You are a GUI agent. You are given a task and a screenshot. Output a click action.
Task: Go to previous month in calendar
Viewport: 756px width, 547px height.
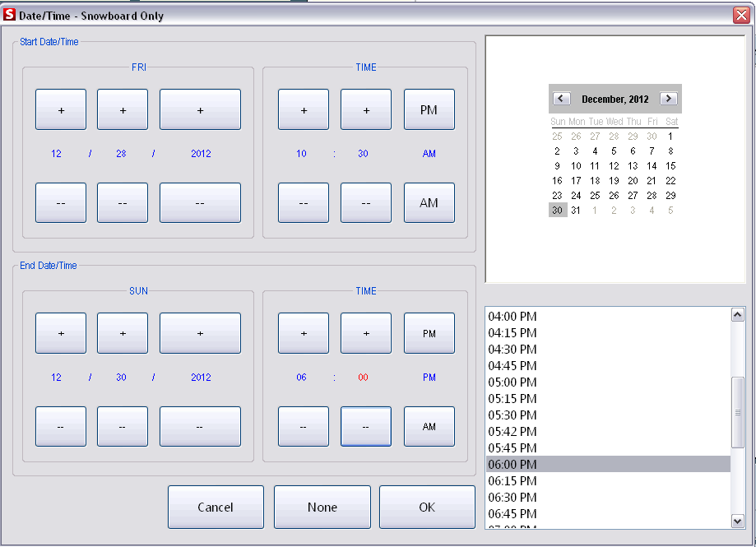(561, 98)
